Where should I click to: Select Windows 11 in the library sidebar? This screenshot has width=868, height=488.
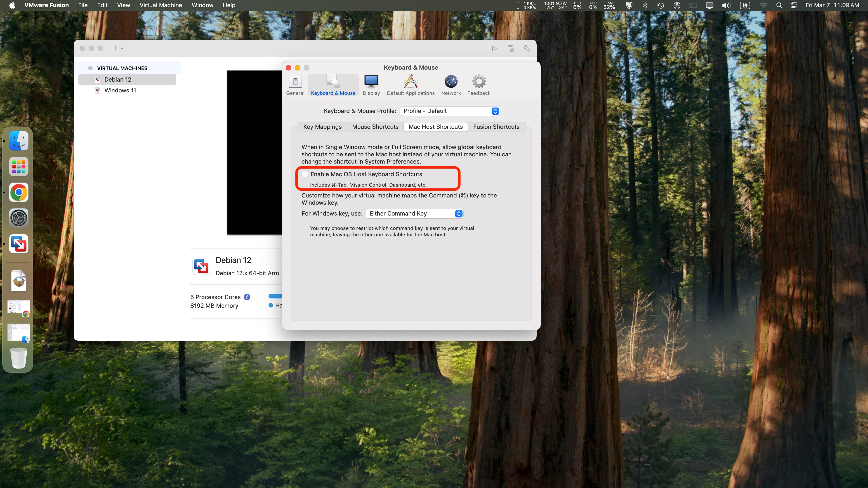point(127,90)
